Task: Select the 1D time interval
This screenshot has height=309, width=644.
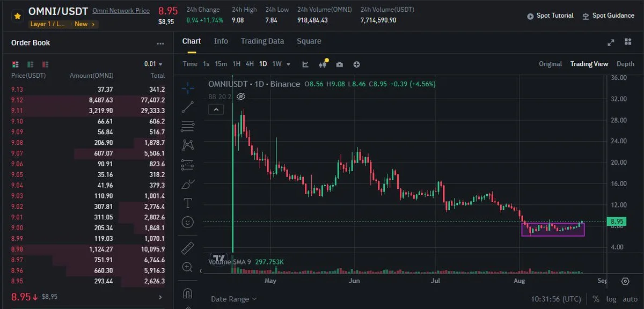Action: coord(263,64)
